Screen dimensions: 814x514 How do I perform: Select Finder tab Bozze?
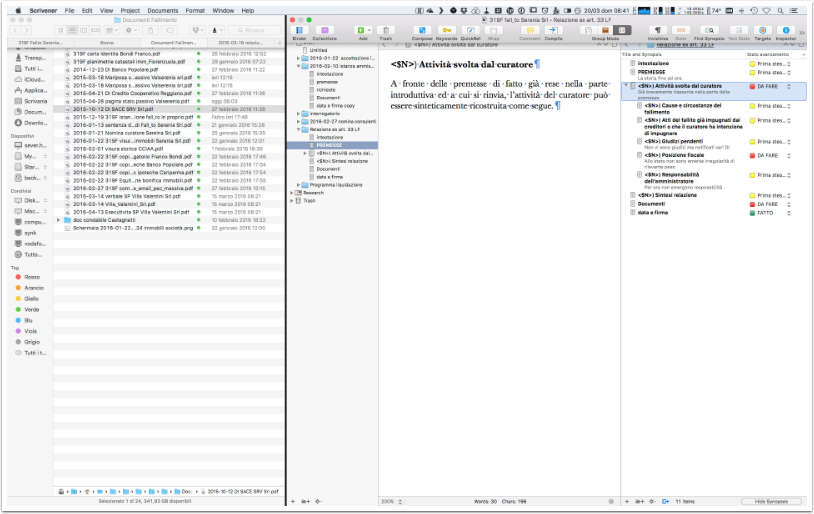point(107,43)
